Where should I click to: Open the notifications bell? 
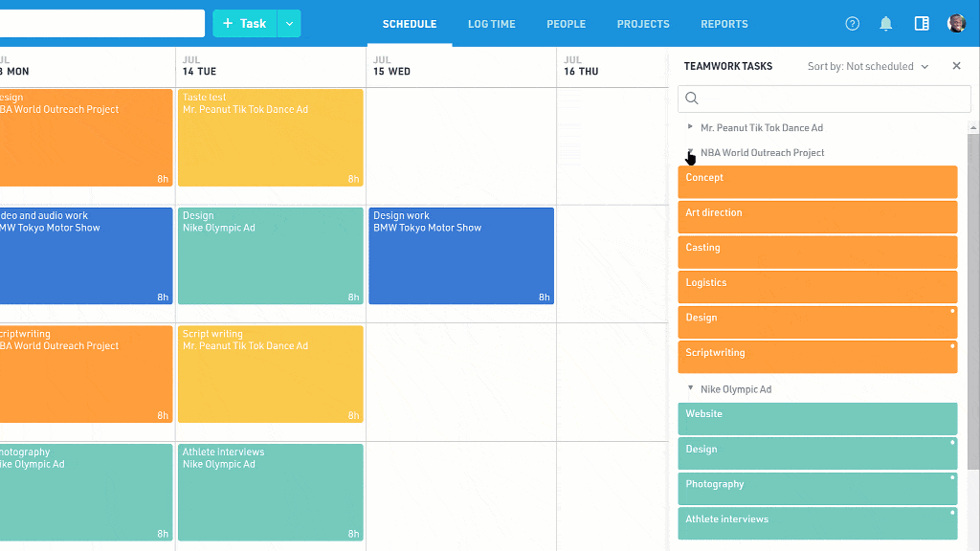point(886,24)
